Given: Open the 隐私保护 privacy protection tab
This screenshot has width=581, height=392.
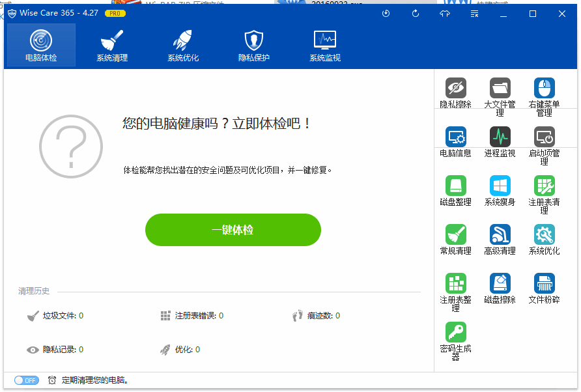Looking at the screenshot, I should 253,44.
